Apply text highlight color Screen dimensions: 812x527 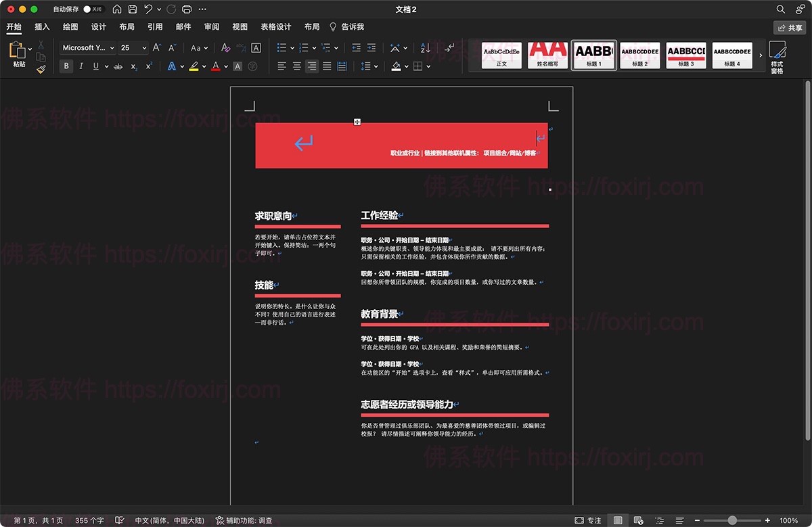click(195, 66)
